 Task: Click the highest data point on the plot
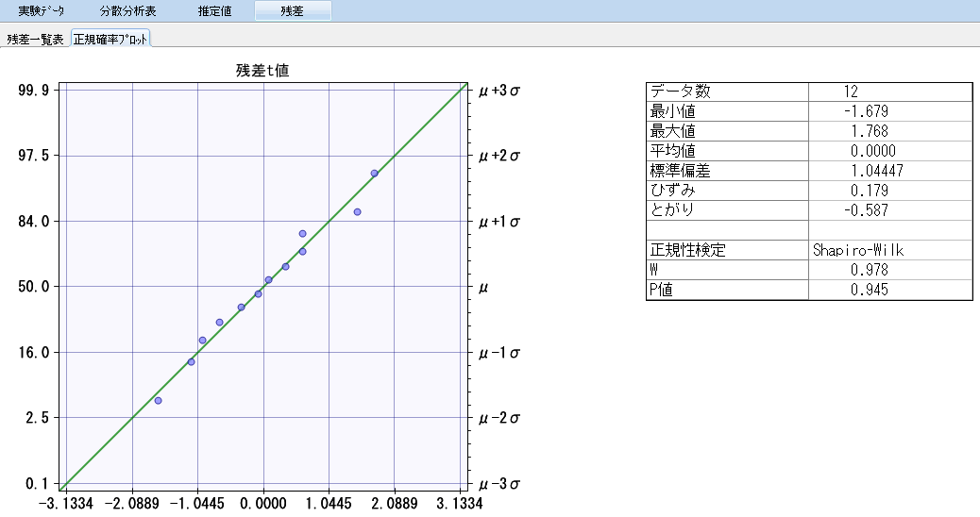pyautogui.click(x=374, y=174)
